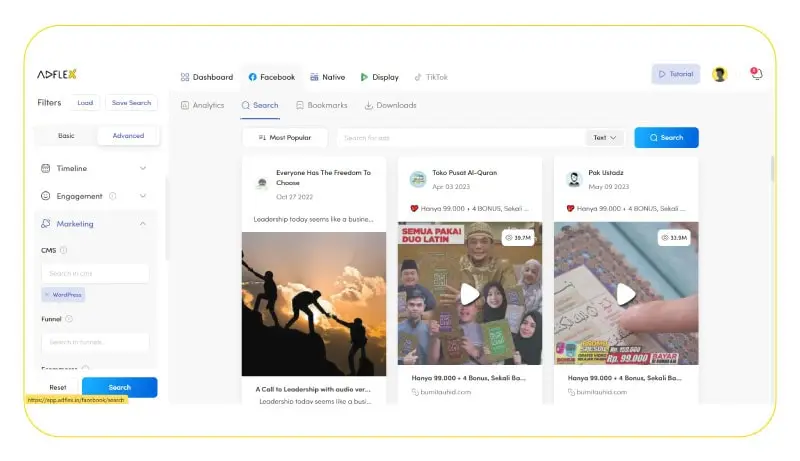Open the Text search type dropdown
This screenshot has width=800, height=461.
coord(605,138)
